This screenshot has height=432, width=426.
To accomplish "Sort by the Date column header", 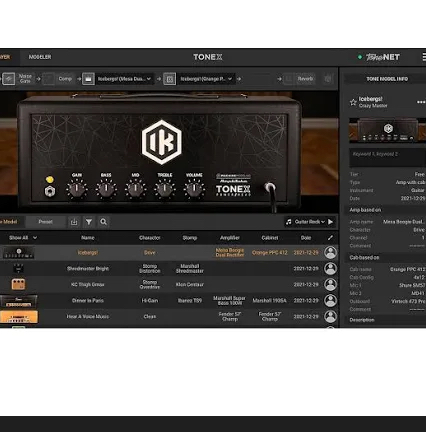I will (x=306, y=238).
